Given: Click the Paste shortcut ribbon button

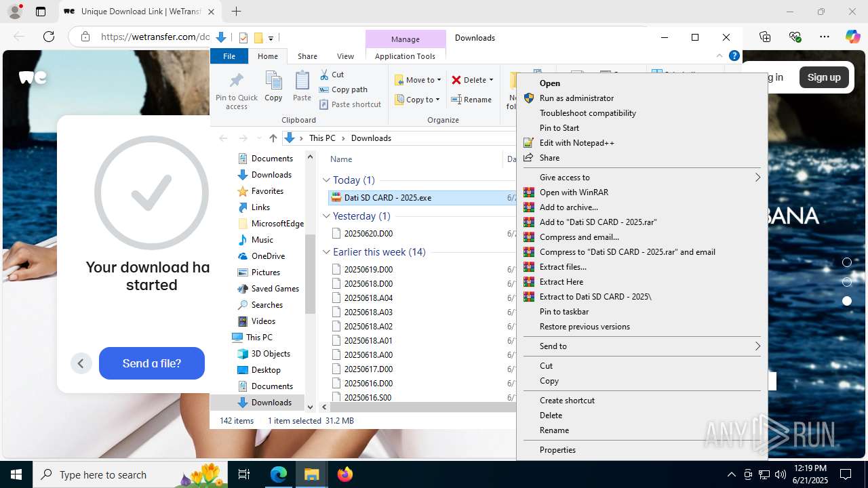Looking at the screenshot, I should coord(350,104).
